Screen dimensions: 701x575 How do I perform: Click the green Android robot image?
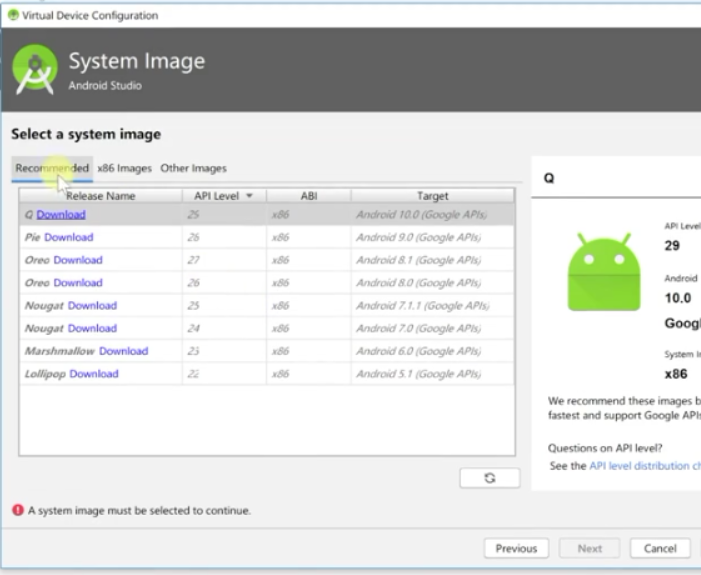point(604,272)
